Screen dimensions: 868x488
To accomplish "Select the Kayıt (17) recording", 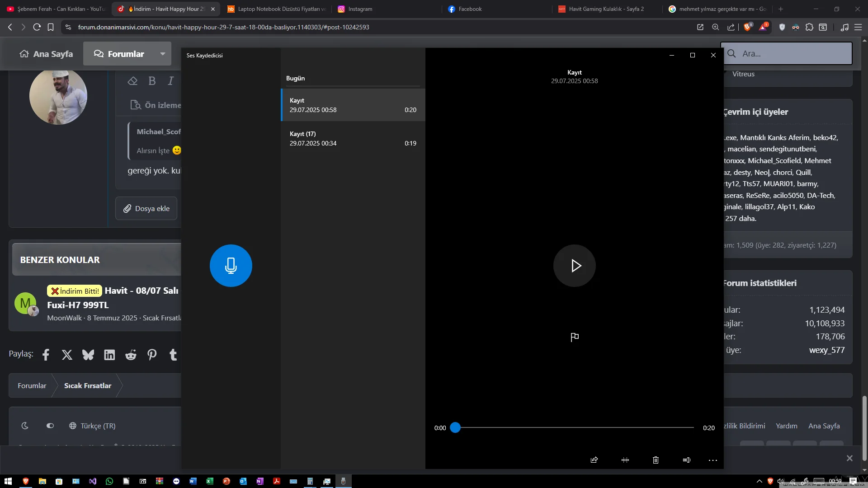I will [x=353, y=138].
